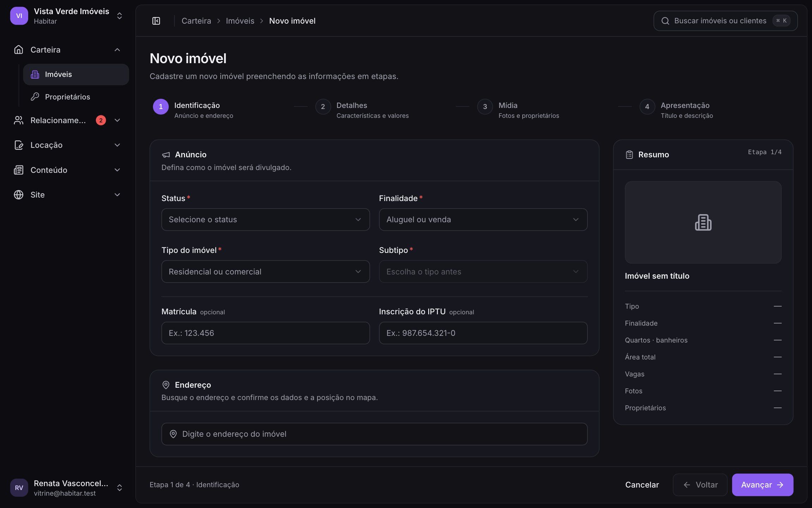The image size is (812, 508).
Task: Open the Subtipo dropdown
Action: click(x=483, y=272)
